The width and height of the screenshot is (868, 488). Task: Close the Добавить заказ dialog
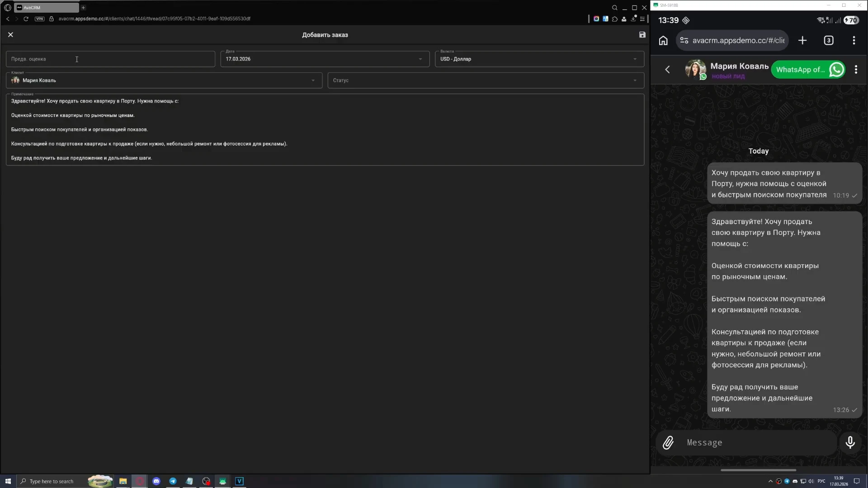click(x=10, y=35)
